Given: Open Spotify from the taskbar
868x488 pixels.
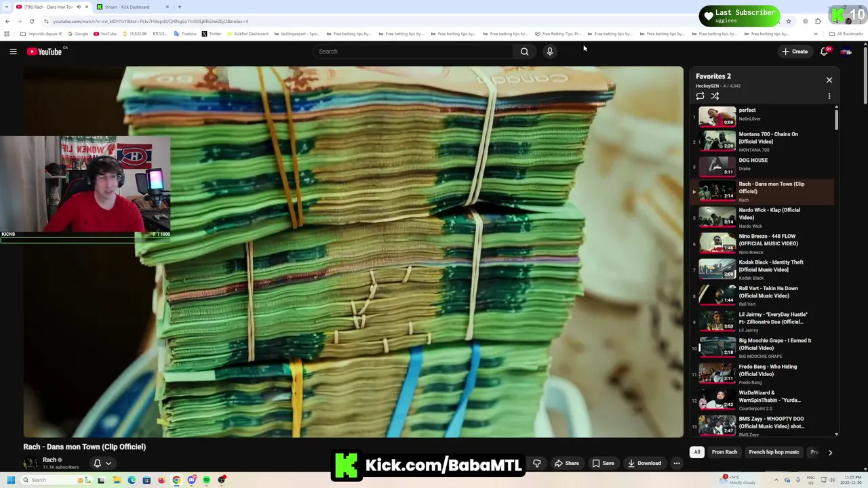Looking at the screenshot, I should click(x=206, y=480).
